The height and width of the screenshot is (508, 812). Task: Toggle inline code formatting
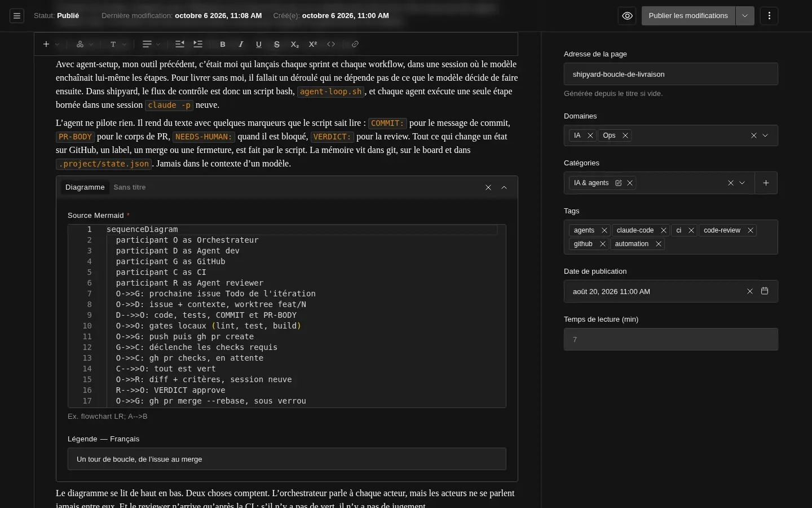click(x=331, y=44)
